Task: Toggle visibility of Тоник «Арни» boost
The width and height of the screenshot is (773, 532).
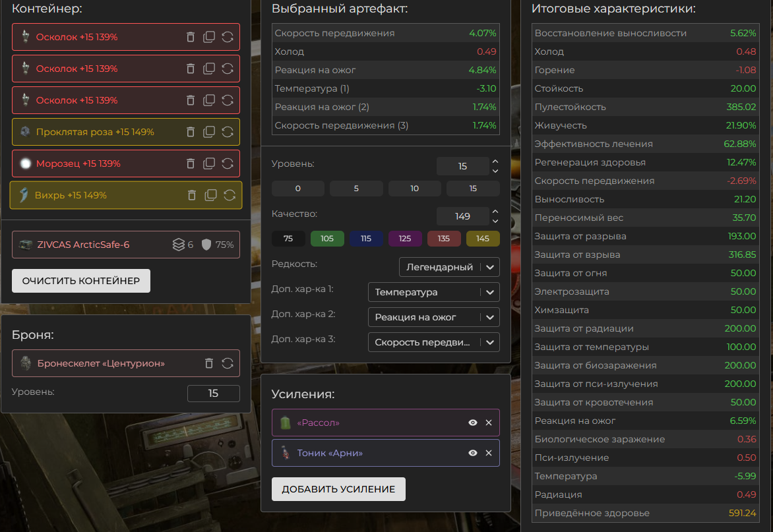Action: point(473,453)
